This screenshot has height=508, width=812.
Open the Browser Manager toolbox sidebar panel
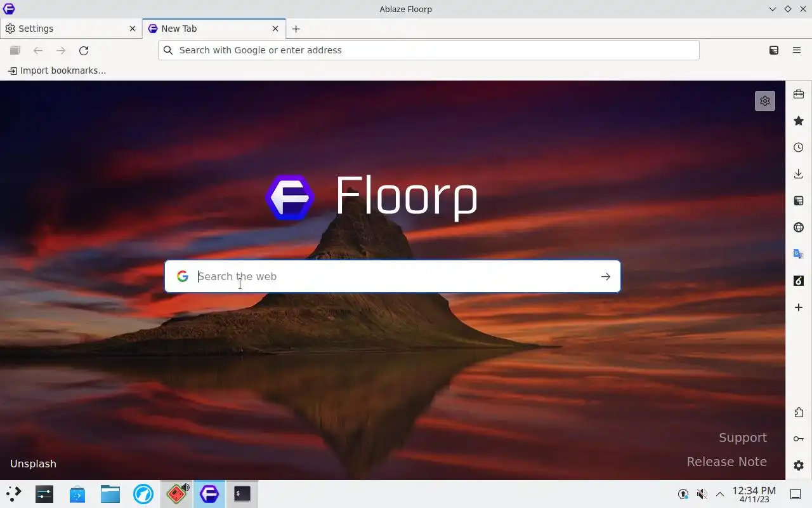click(799, 94)
